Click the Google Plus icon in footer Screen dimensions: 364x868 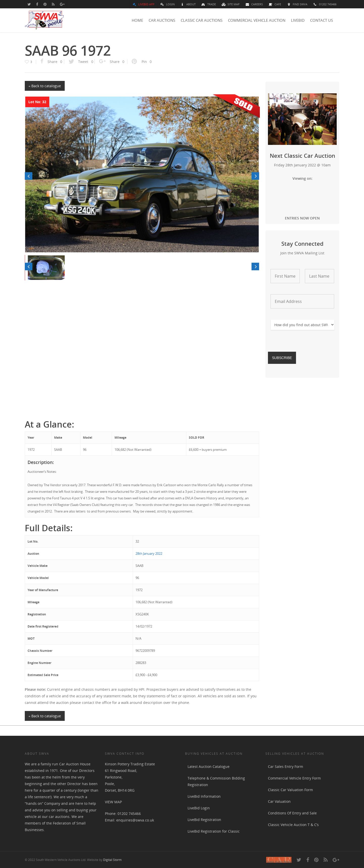336,860
